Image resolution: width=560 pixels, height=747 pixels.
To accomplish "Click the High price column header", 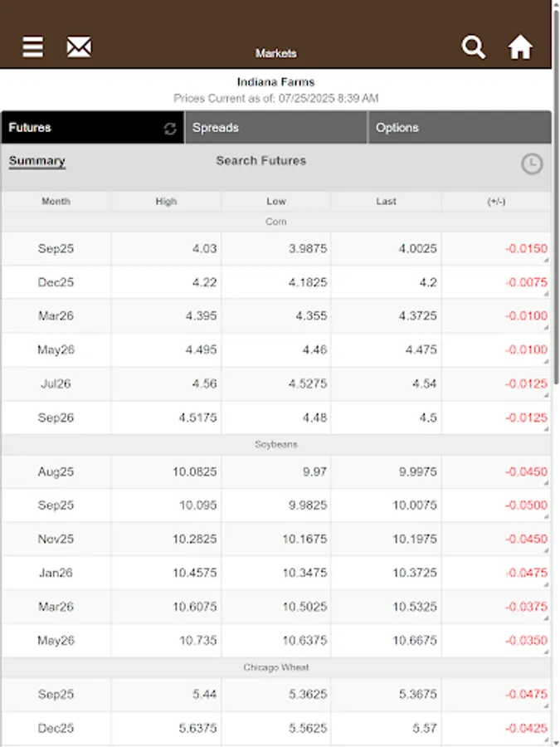I will pyautogui.click(x=165, y=201).
